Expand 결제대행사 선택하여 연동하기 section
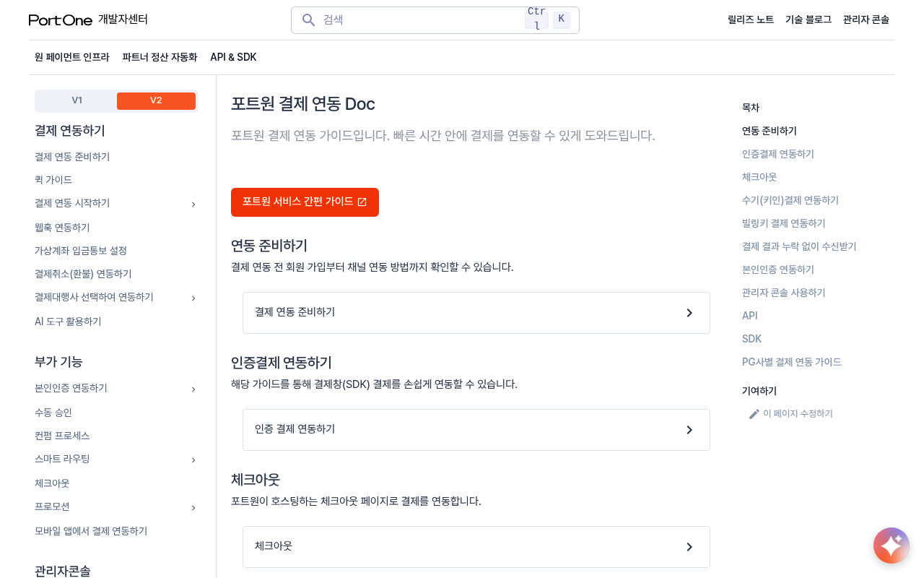The height and width of the screenshot is (578, 924). click(x=193, y=298)
